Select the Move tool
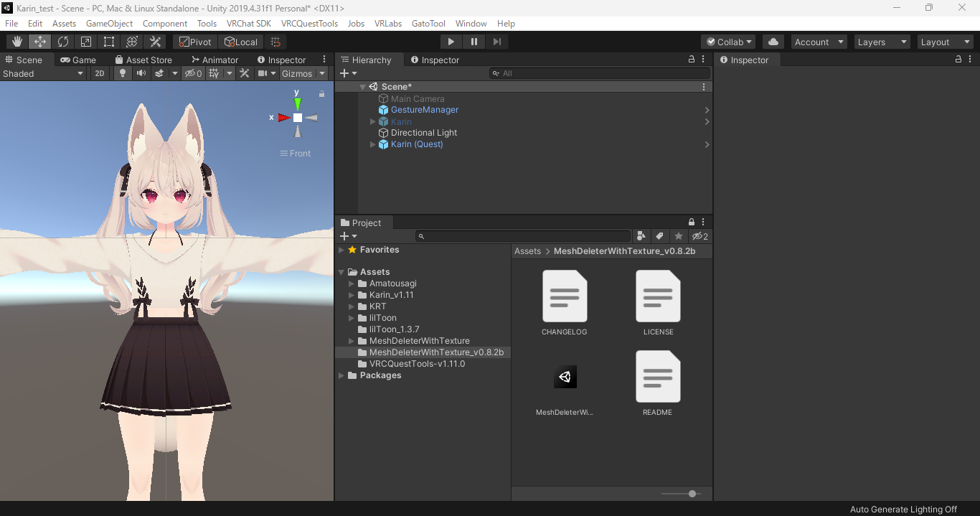The height and width of the screenshot is (516, 980). click(x=39, y=42)
